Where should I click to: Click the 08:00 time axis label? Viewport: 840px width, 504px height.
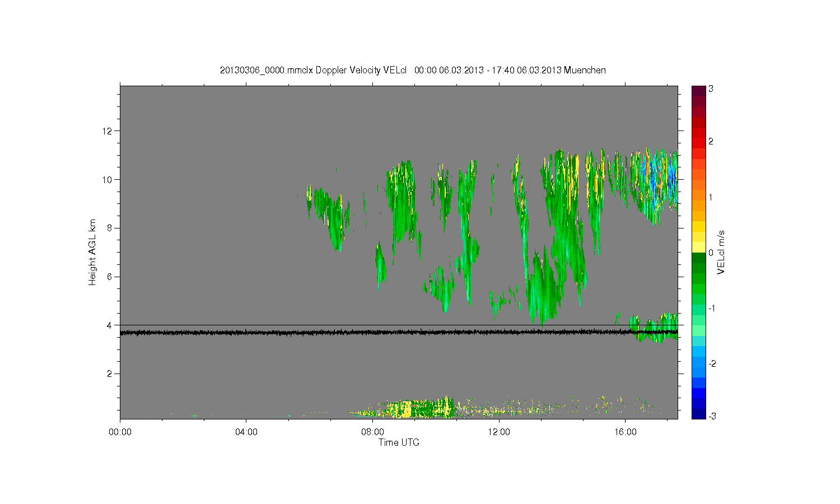pyautogui.click(x=372, y=432)
